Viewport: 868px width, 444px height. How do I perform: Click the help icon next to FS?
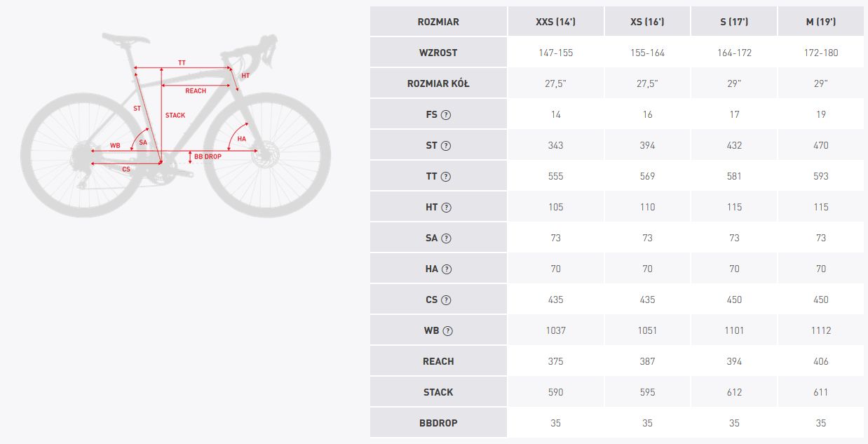pyautogui.click(x=445, y=114)
